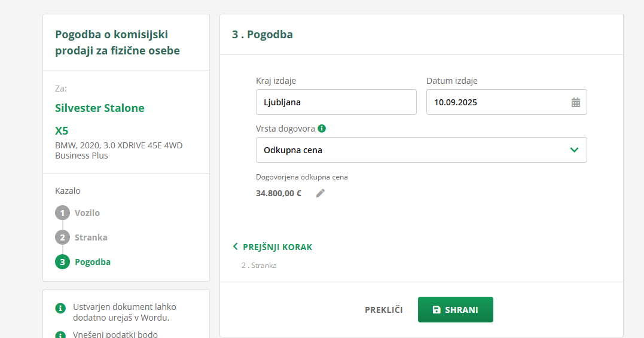644x338 pixels.
Task: Go to Vozilo step in Kazalo
Action: click(x=87, y=213)
